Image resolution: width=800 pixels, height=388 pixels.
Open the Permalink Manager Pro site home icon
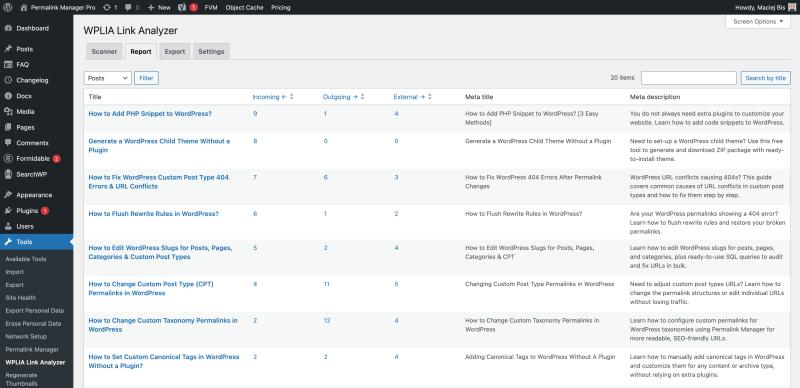(24, 8)
